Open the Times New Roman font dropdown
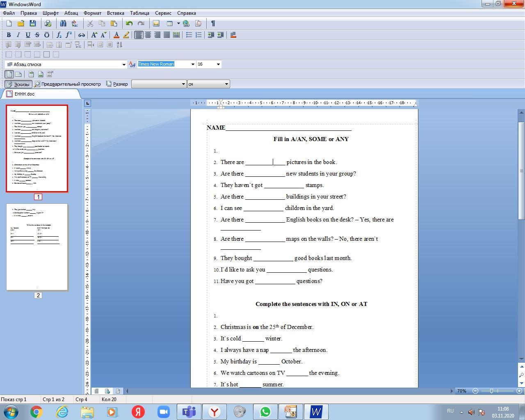 click(x=193, y=64)
